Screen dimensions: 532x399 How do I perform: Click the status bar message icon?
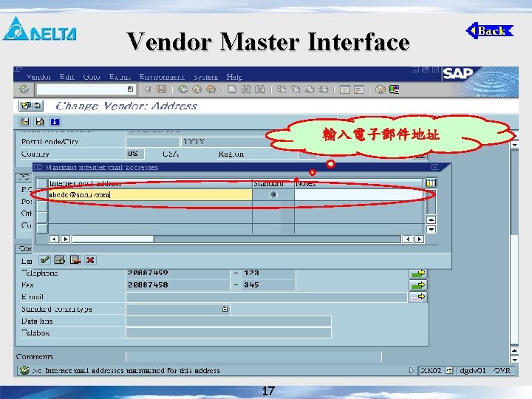point(24,370)
